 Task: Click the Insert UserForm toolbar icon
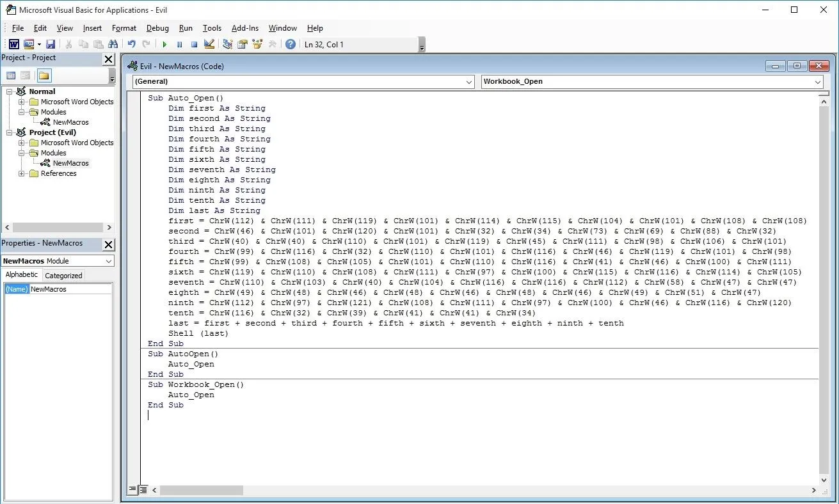(29, 44)
